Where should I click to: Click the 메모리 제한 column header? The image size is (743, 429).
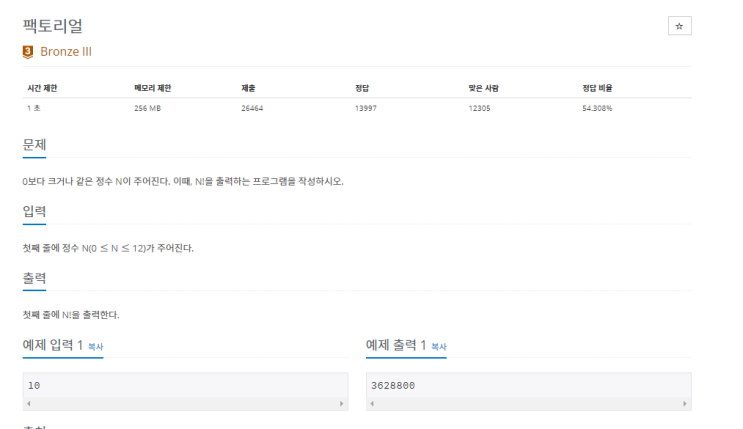pos(153,88)
